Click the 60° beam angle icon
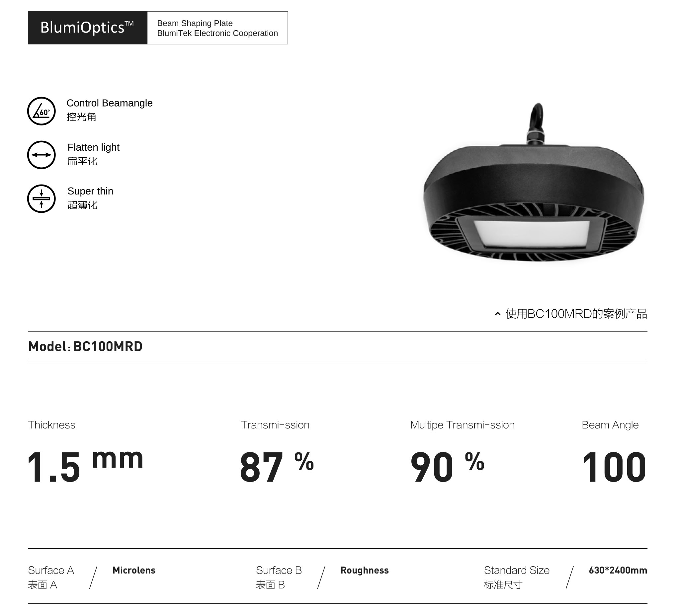 [41, 111]
